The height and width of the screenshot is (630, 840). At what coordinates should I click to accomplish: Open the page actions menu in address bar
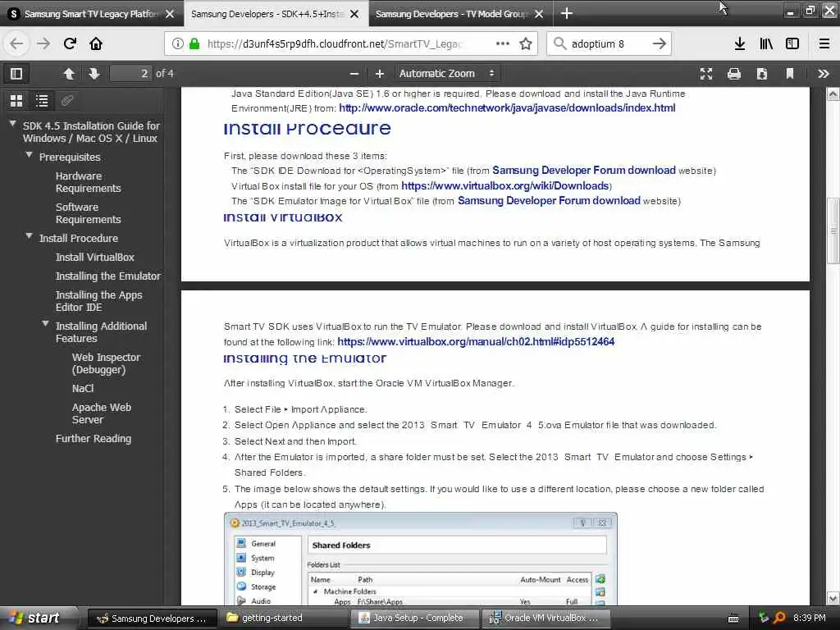[x=503, y=43]
